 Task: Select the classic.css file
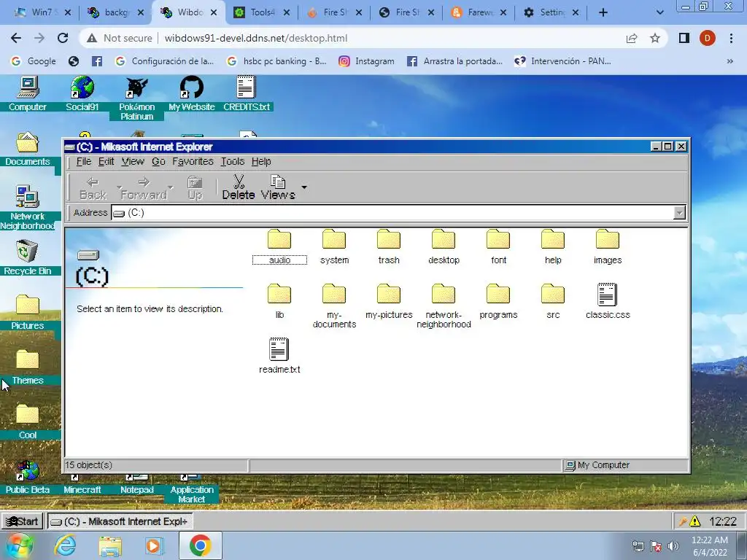coord(608,301)
